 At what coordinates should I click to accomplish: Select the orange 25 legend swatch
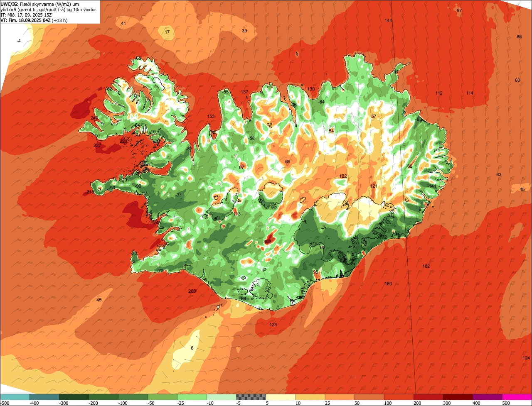pyautogui.click(x=339, y=397)
